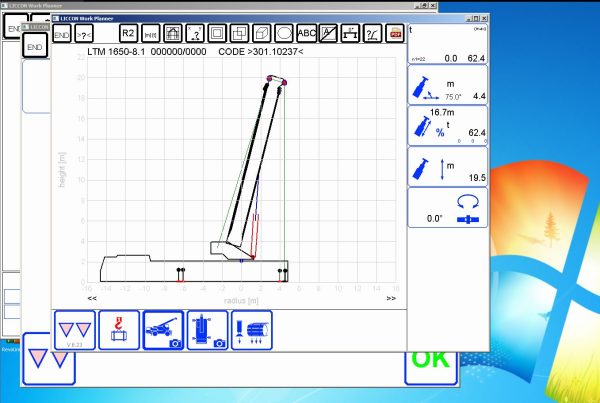Open the boom radius panel showing 4.4
This screenshot has height=403, width=600.
click(x=448, y=85)
